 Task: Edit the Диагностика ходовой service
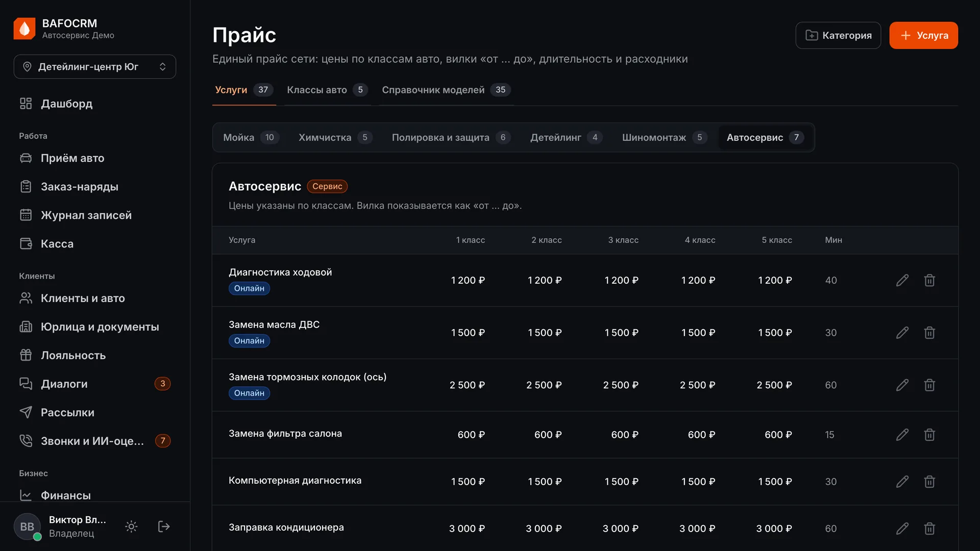[x=902, y=280]
